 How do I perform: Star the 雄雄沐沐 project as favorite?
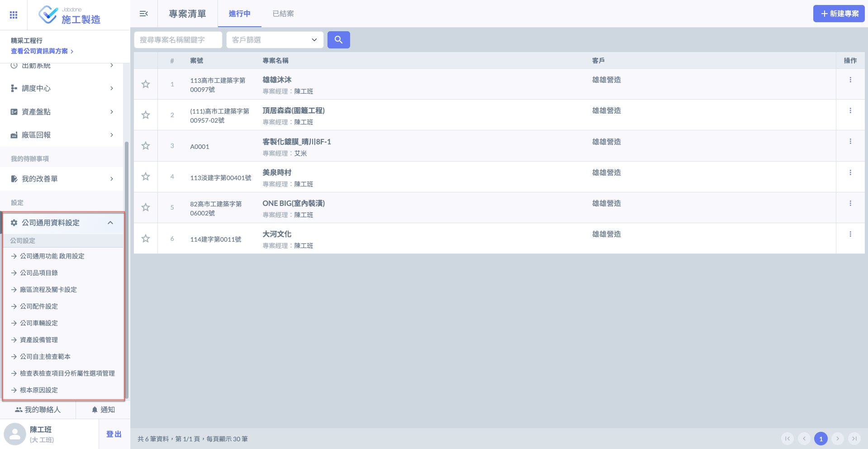coord(146,84)
